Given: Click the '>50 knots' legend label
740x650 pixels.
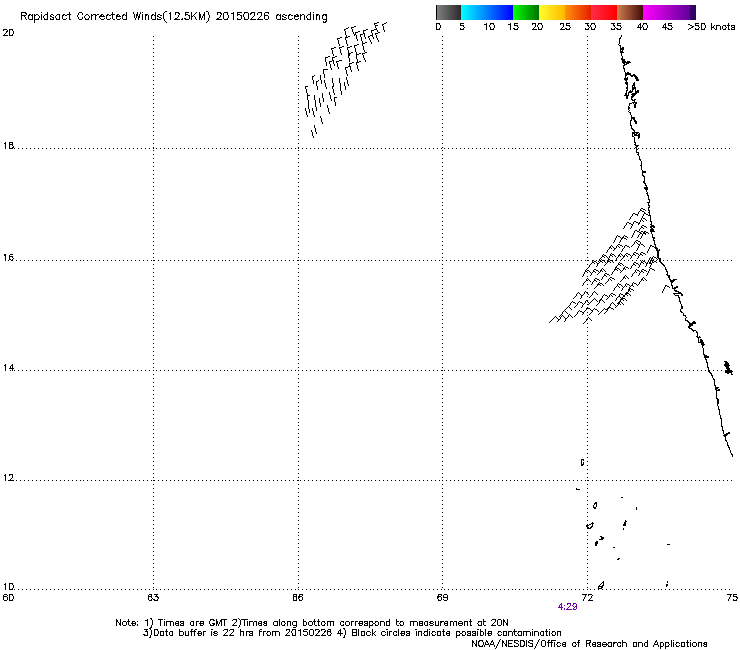Looking at the screenshot, I should tap(711, 27).
